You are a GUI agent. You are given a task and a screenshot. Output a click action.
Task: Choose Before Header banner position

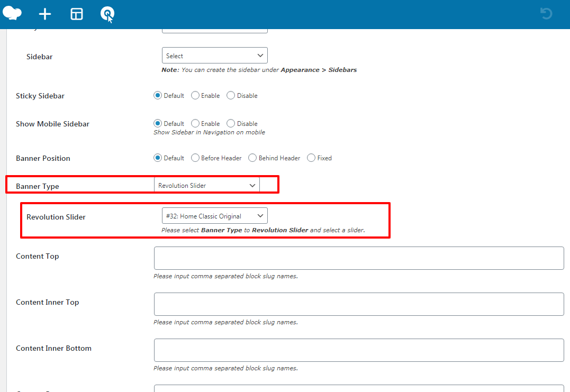pos(195,158)
